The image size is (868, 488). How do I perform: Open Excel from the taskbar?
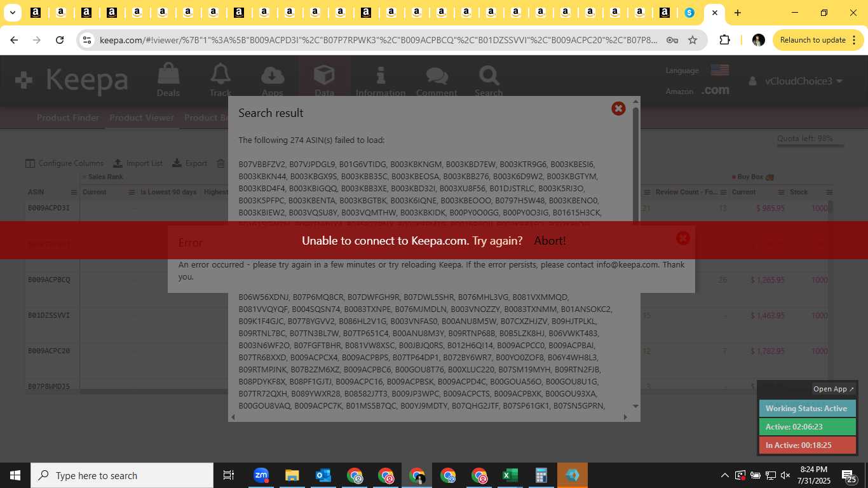[510, 475]
